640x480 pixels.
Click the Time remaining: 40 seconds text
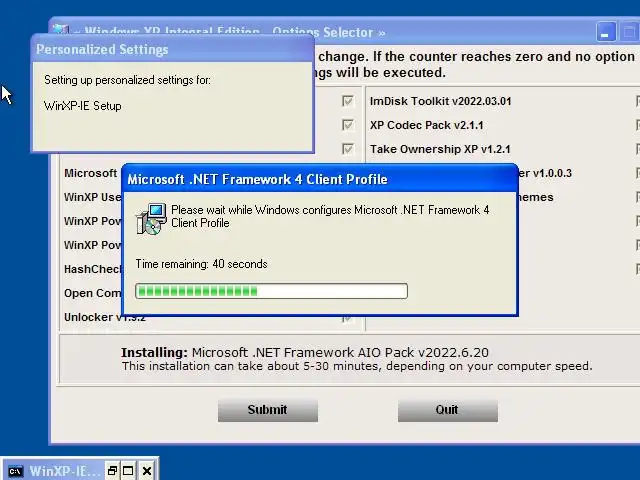click(201, 264)
